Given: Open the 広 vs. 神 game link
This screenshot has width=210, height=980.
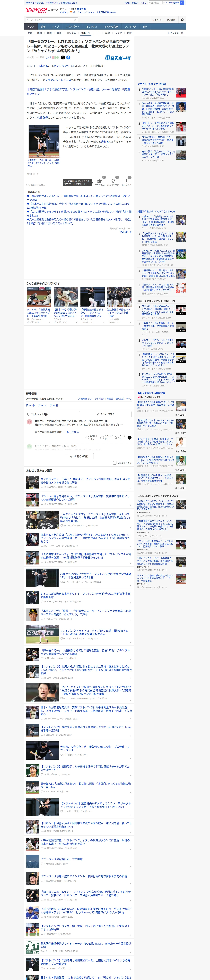Looking at the screenshot, I should [54, 406].
